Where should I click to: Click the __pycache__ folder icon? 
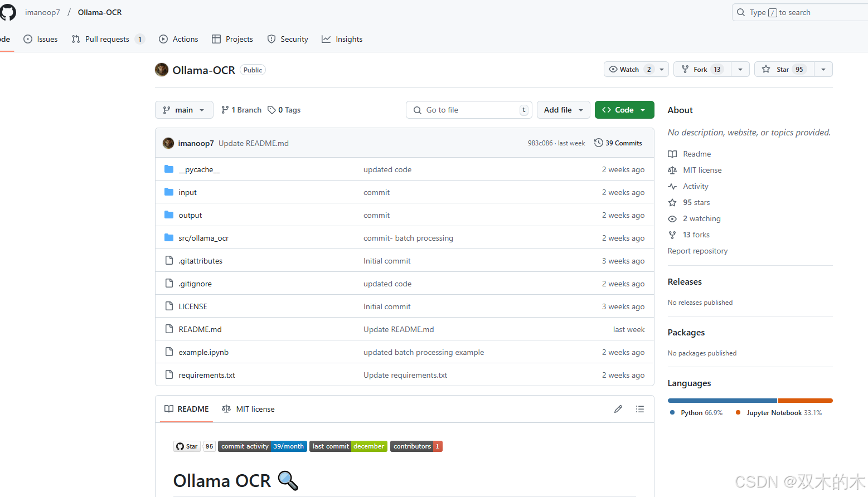click(x=169, y=169)
